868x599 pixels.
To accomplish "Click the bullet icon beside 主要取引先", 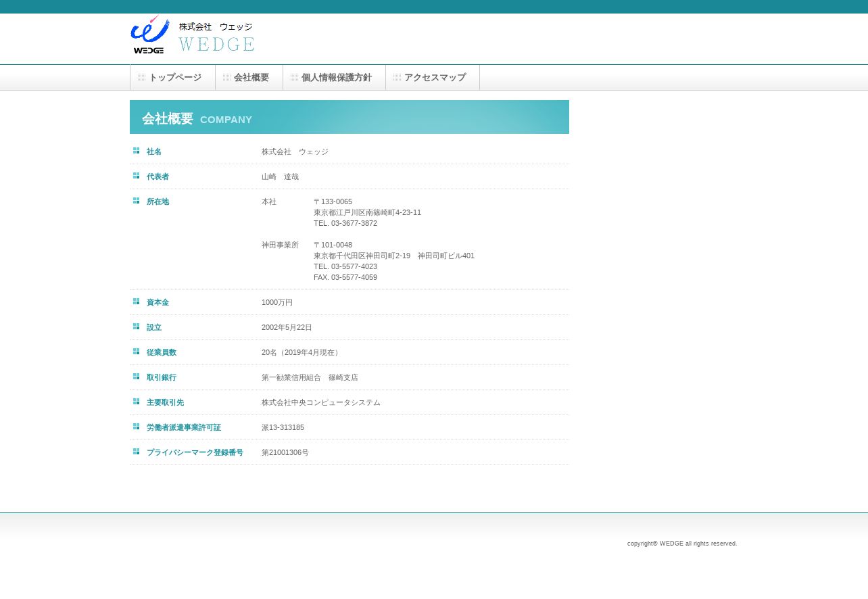I will 136,402.
